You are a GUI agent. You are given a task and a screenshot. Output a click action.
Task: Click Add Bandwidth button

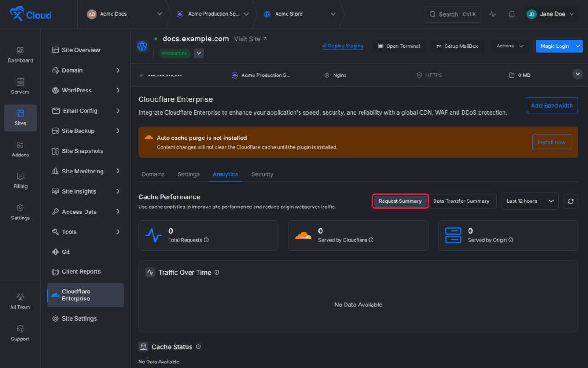pos(552,105)
